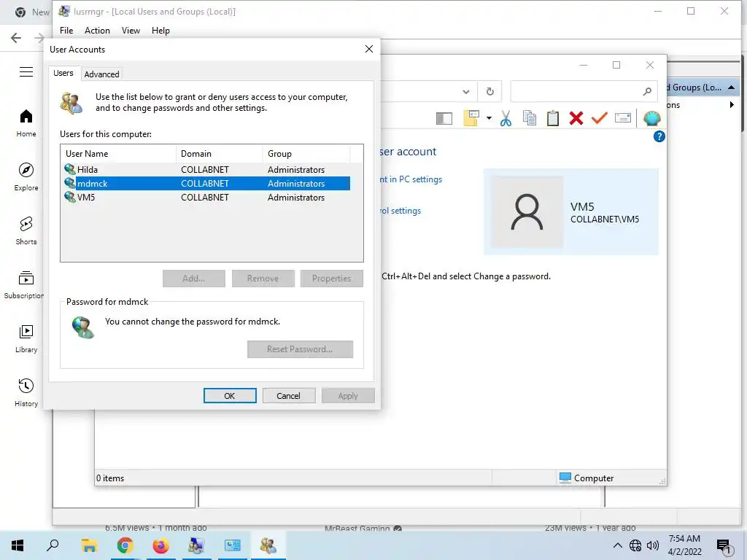Click the red X Delete icon
747x560 pixels.
coord(576,118)
